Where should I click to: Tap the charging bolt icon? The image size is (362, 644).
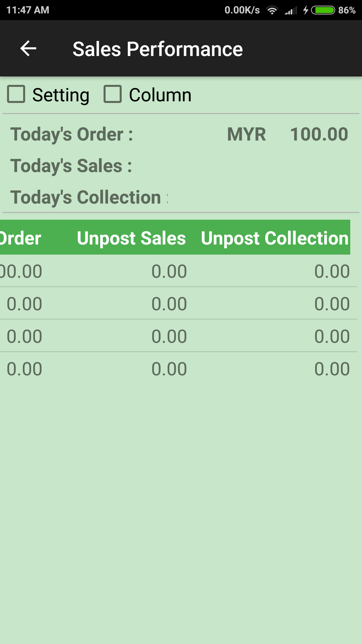click(305, 10)
